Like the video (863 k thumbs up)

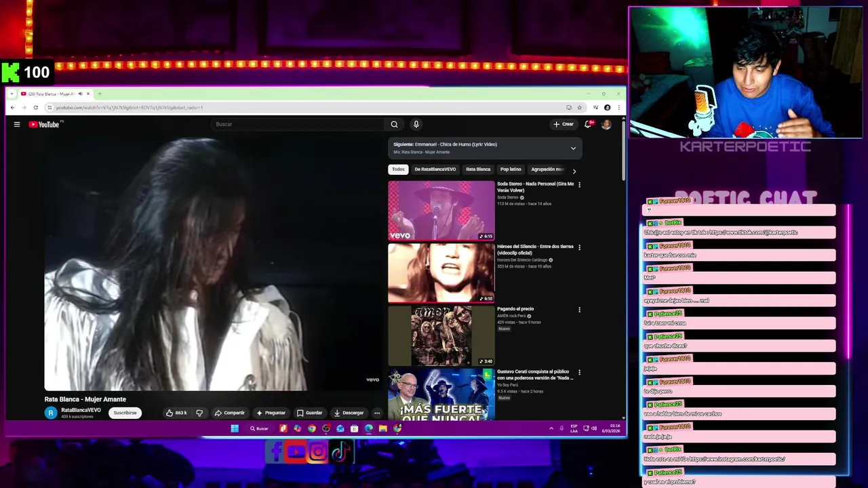[x=176, y=413]
